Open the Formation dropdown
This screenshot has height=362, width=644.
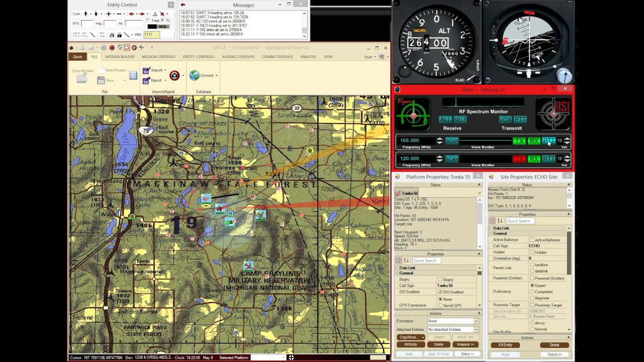[476, 321]
